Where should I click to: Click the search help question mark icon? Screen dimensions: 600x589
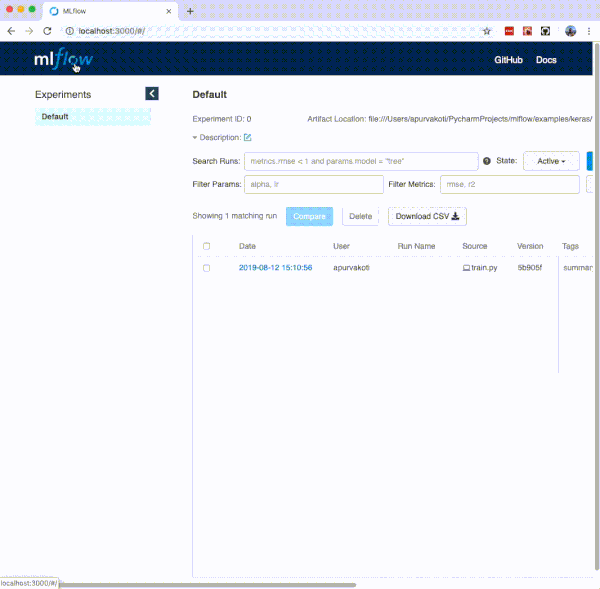(487, 161)
